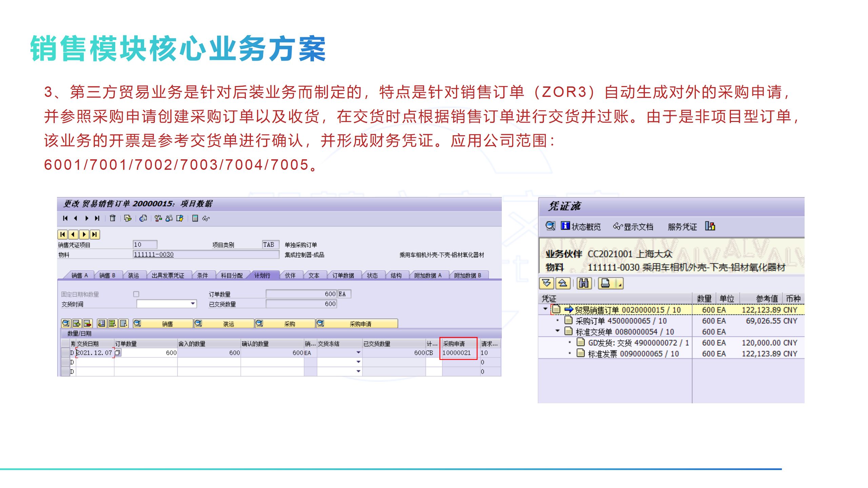This screenshot has width=868, height=488.
Task: Switch to the 装运 tab
Action: point(133,276)
